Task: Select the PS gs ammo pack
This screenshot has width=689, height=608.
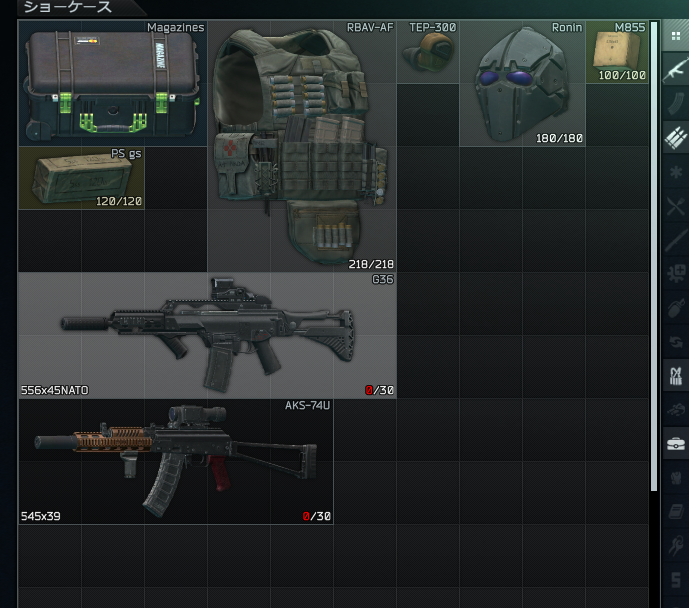Action: [x=81, y=178]
